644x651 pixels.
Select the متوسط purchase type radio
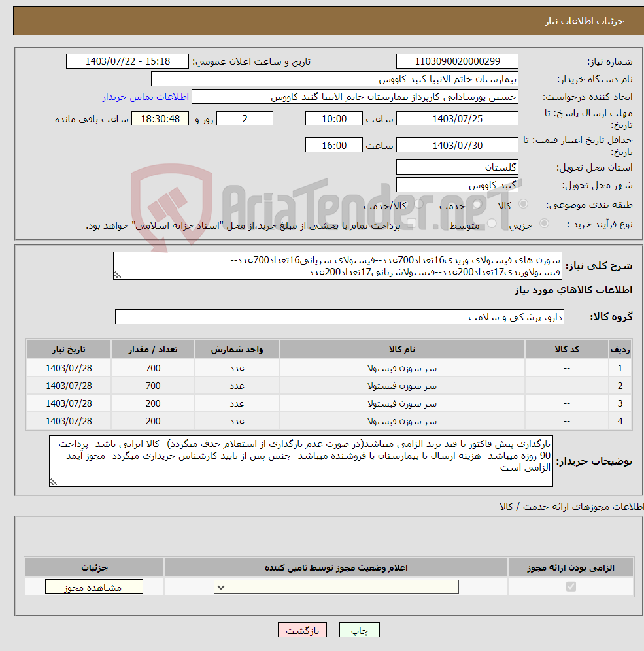492,224
